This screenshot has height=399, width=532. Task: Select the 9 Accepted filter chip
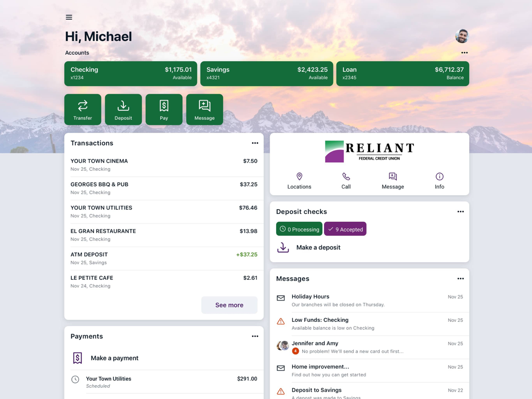345,229
